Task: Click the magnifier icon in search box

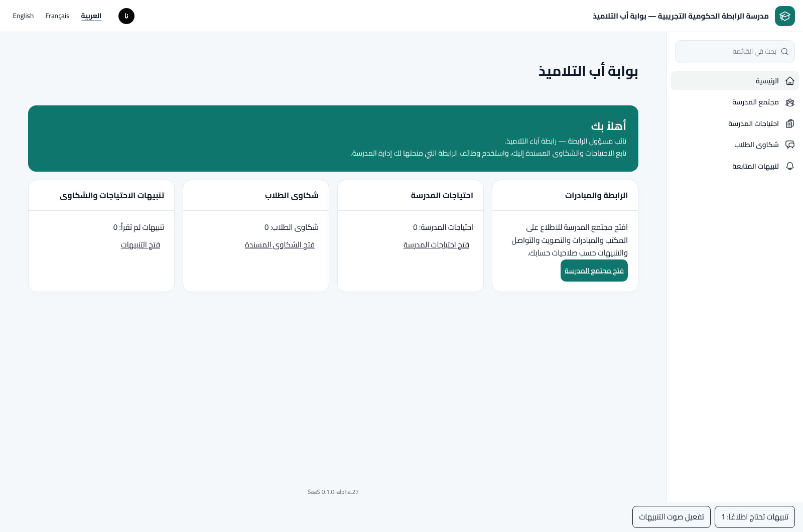Action: 785,52
